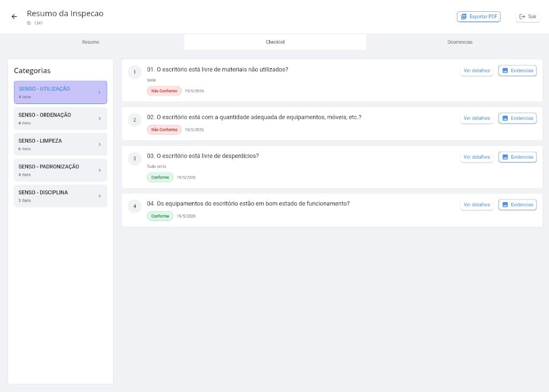This screenshot has width=549, height=392.
Task: Open Ver detalhes for question 02
Action: coord(477,118)
